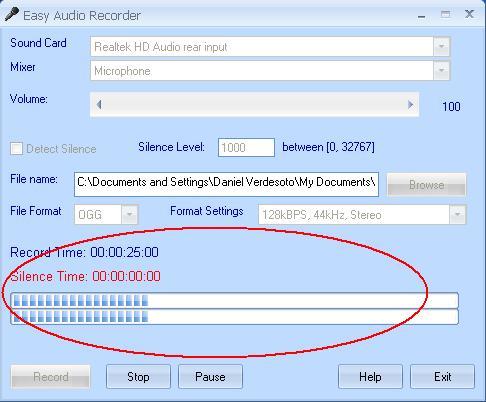Close the Easy Audio Recorder window
This screenshot has width=486, height=402.
[x=469, y=14]
